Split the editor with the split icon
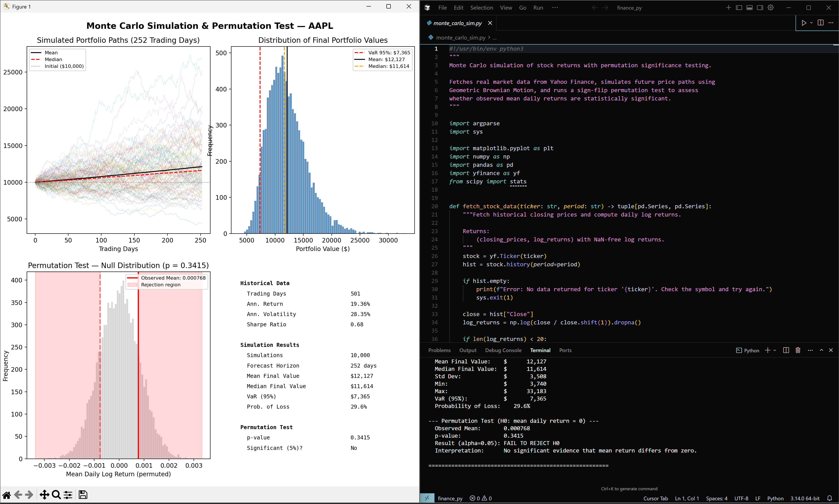This screenshot has height=504, width=839. 820,23
